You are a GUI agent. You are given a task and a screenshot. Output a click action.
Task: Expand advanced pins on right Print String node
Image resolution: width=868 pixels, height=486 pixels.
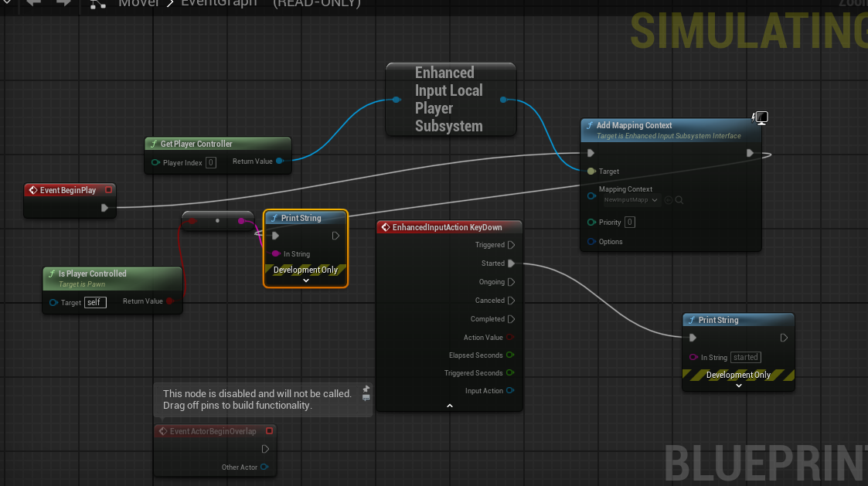click(738, 386)
